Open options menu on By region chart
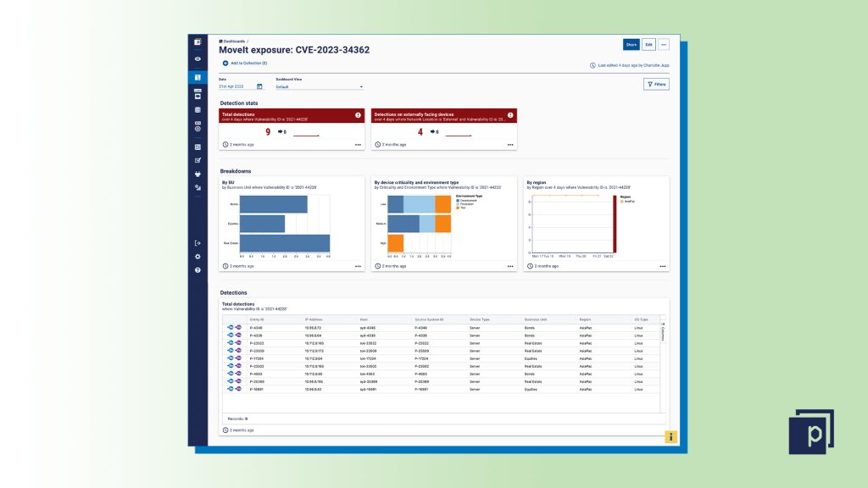Image resolution: width=868 pixels, height=488 pixels. coord(663,267)
